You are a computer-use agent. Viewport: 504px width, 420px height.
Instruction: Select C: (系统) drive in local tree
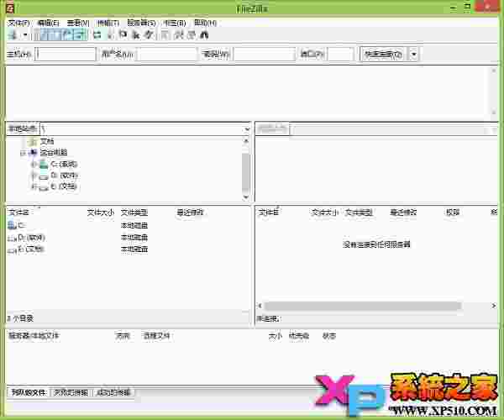(x=64, y=164)
